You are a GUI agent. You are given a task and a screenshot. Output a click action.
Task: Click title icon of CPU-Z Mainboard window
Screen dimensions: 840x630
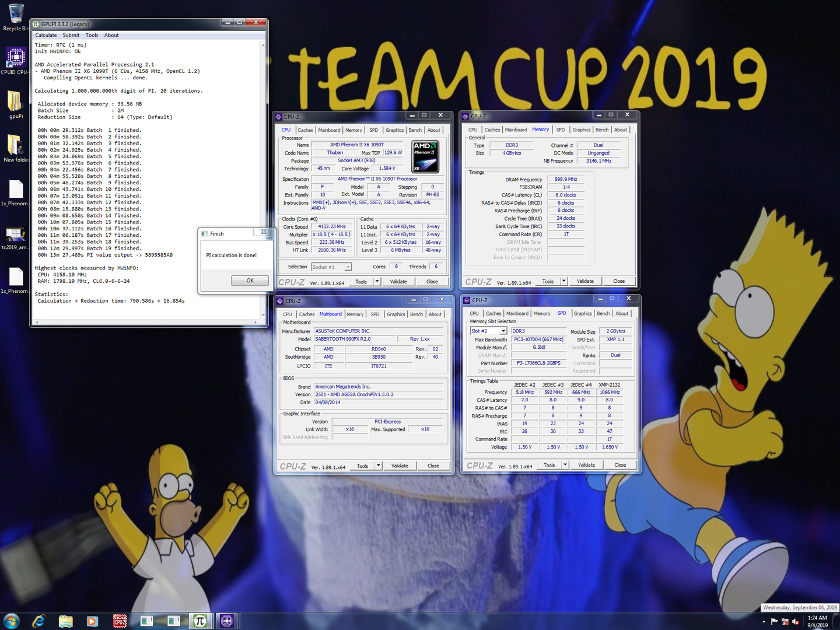280,301
